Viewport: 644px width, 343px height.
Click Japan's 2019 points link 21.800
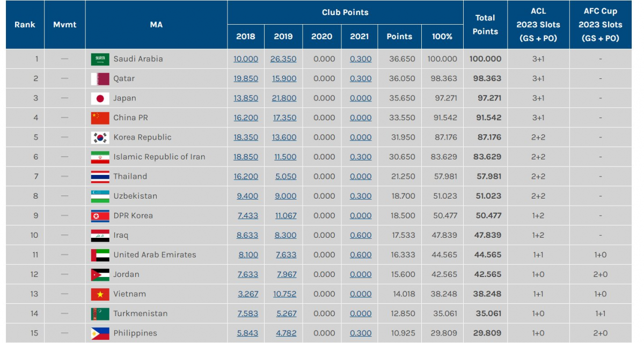tap(284, 98)
